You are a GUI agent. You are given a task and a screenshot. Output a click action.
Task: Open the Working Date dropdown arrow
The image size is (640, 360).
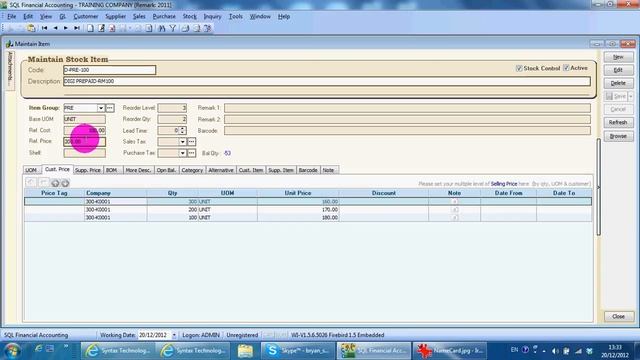pyautogui.click(x=174, y=335)
